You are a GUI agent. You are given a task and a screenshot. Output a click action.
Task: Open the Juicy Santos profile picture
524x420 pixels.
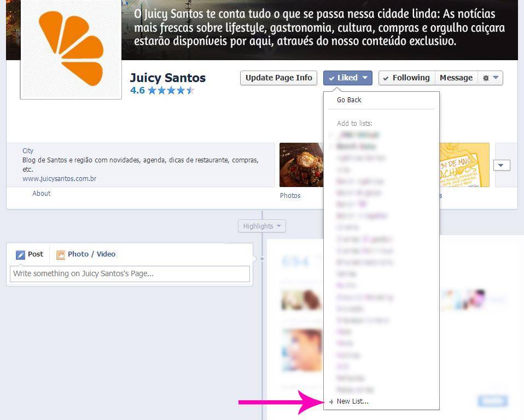pos(71,49)
